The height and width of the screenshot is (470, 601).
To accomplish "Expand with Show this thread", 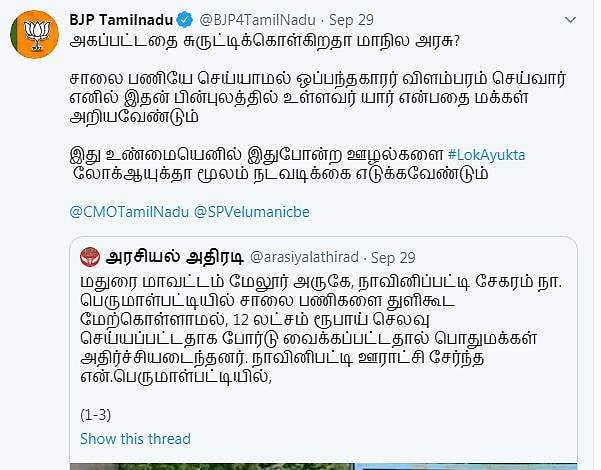I will click(x=135, y=439).
